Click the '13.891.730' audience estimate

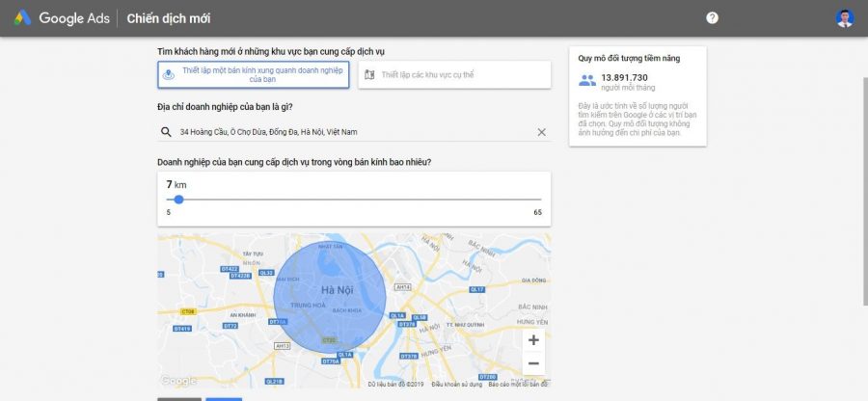624,77
